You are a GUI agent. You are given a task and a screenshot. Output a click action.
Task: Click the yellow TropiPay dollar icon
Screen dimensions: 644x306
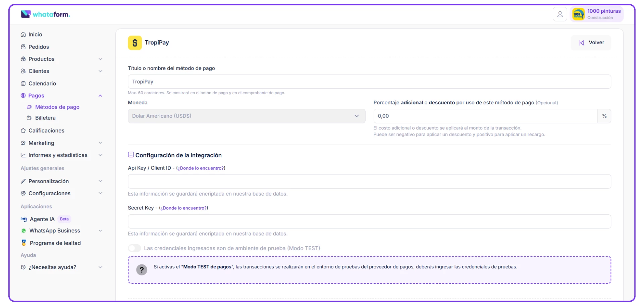point(135,43)
